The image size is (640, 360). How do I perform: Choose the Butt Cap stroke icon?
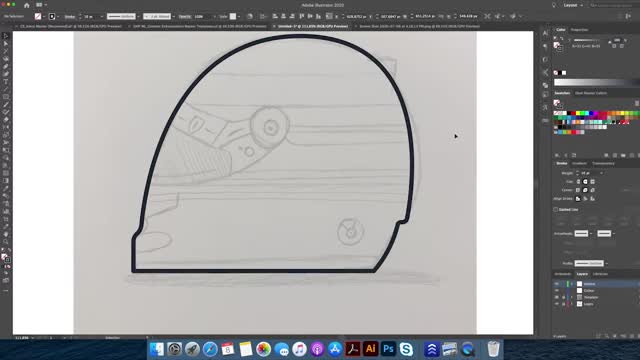[x=578, y=182]
